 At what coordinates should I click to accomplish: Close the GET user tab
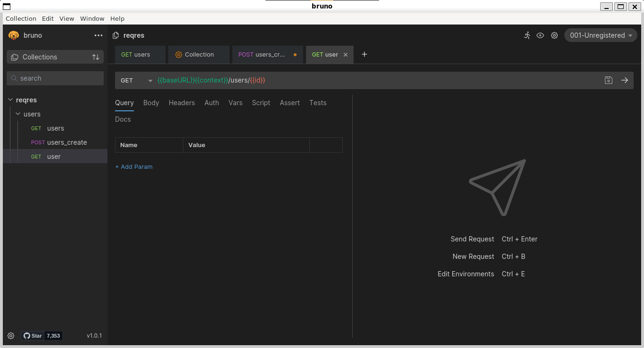346,54
